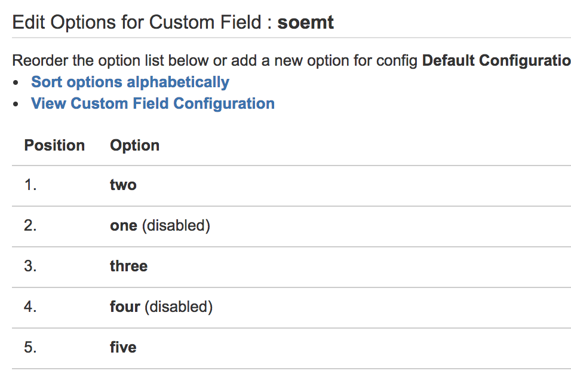This screenshot has height=392, width=571.
Task: Select the option named two
Action: click(x=123, y=185)
